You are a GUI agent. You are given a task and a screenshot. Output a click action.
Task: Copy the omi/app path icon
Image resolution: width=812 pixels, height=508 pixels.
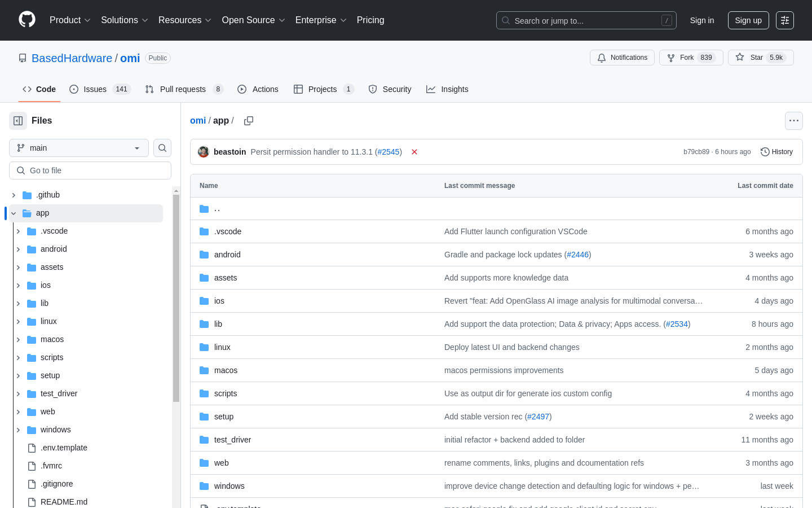pyautogui.click(x=249, y=121)
